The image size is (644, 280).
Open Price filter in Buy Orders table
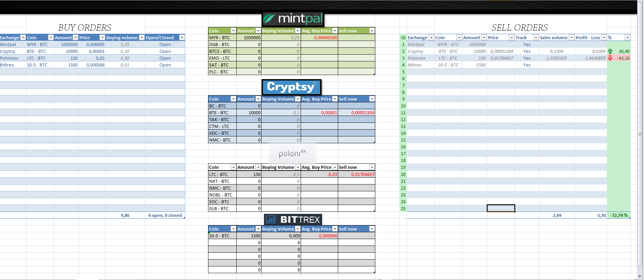[x=102, y=38]
